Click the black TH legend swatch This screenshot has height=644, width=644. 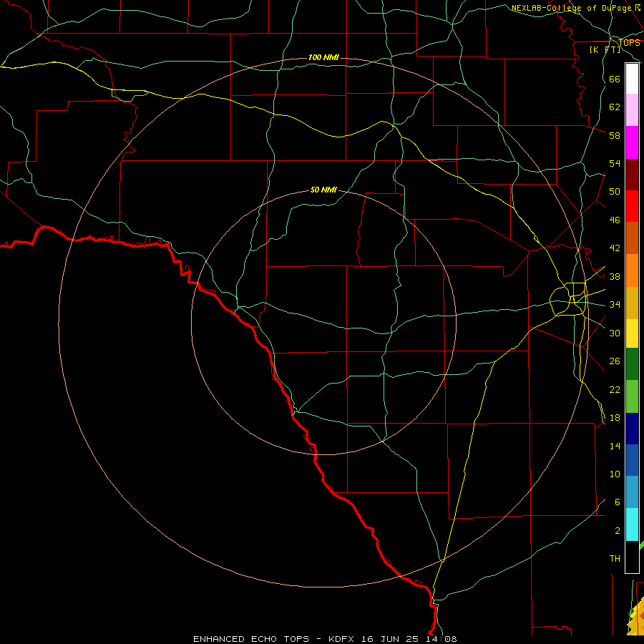632,557
